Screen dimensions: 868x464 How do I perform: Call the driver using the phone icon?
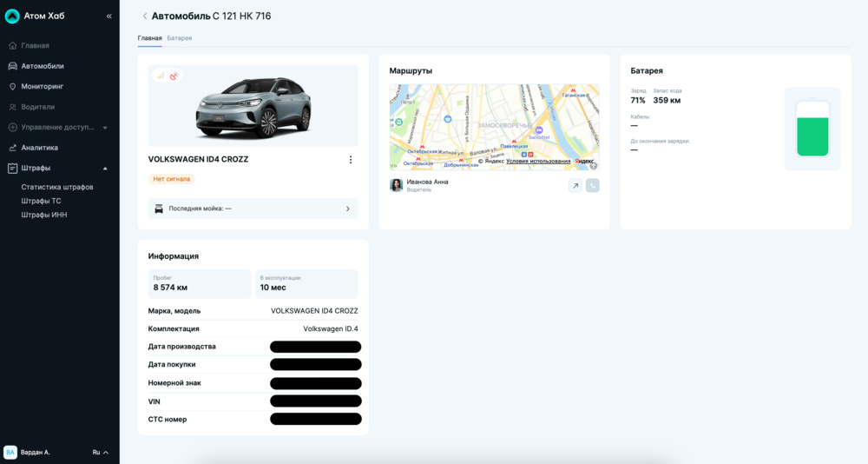(592, 185)
